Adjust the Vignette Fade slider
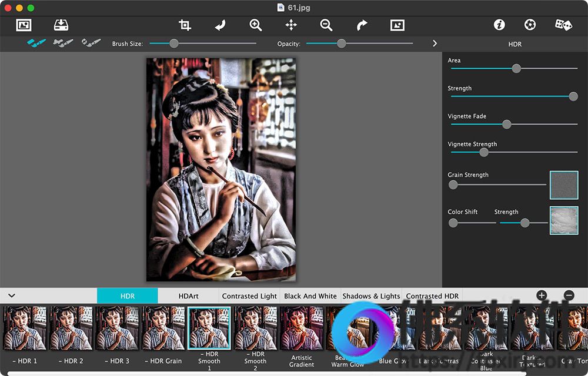 (x=506, y=125)
